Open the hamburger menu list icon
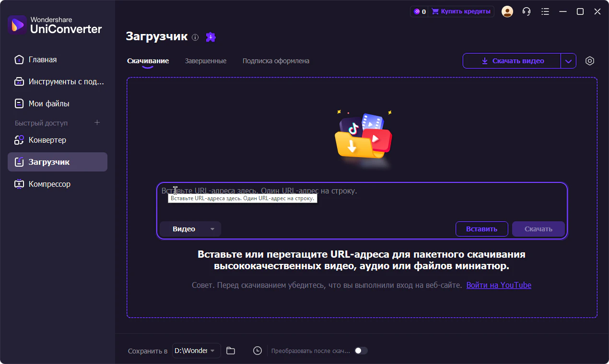The height and width of the screenshot is (364, 609). 545,11
